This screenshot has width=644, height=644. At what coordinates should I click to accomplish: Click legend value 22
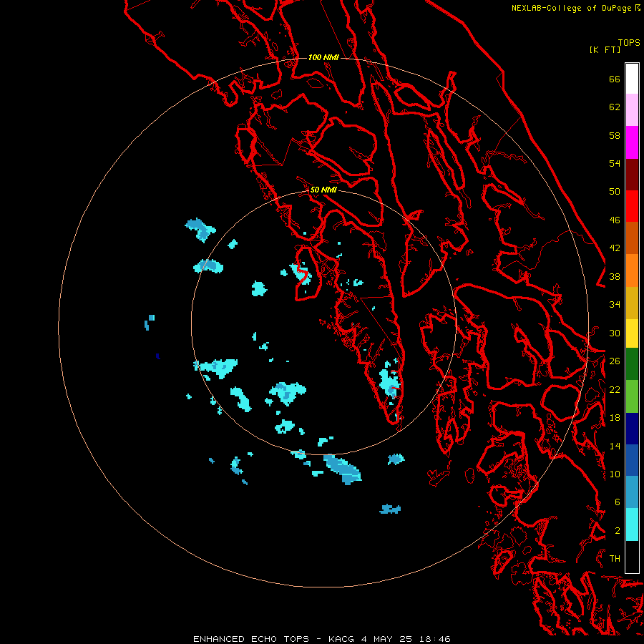[615, 389]
